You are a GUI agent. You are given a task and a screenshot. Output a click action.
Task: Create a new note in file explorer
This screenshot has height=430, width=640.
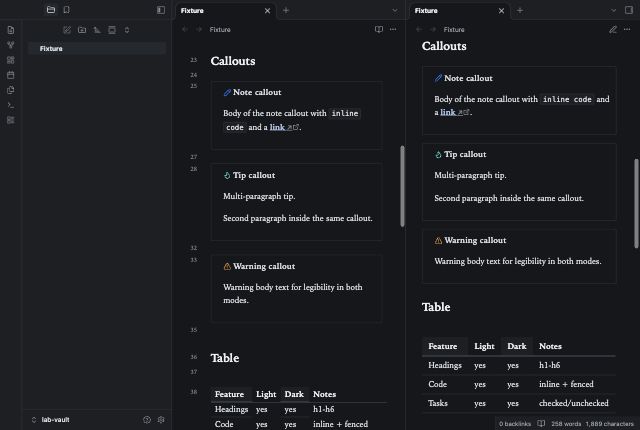[x=67, y=30]
